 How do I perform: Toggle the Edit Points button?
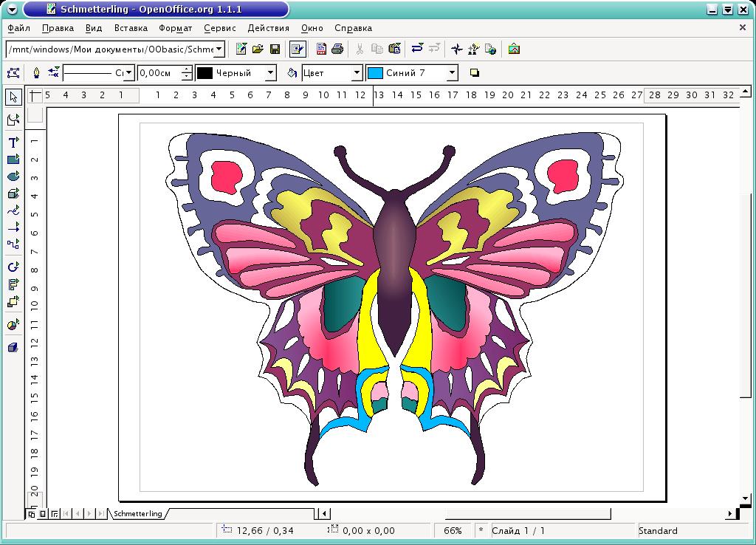[13, 73]
